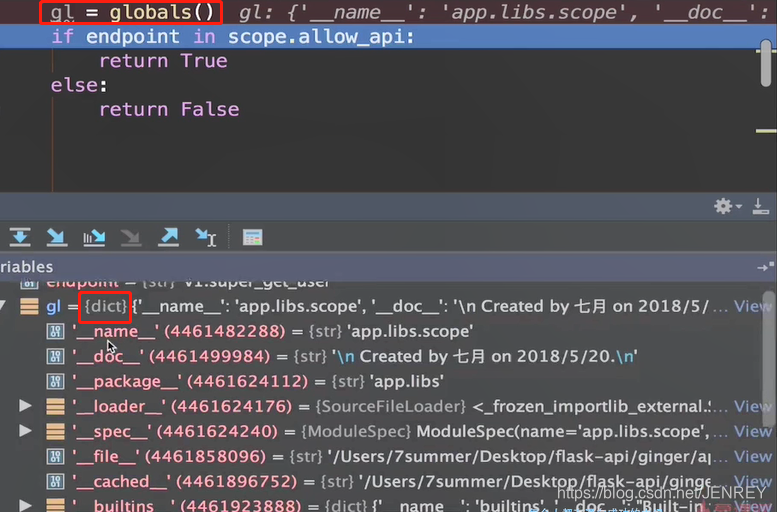Click the Run to Cursor icon
777x512 pixels.
[206, 237]
